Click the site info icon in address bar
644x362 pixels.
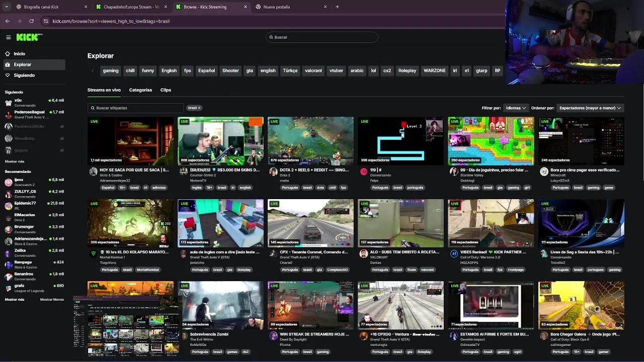click(46, 21)
